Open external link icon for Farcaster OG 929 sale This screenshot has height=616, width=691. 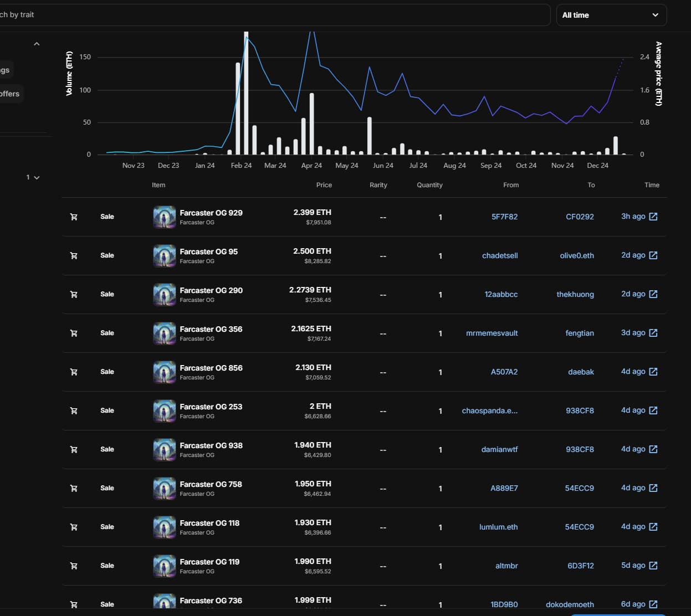[653, 217]
